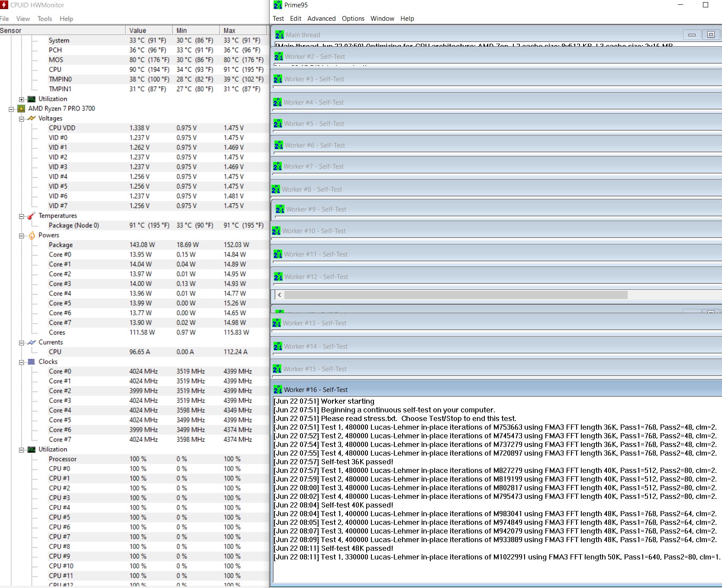Collapse the CPU Utilization node below Clocks
This screenshot has height=588, width=722.
(21, 450)
